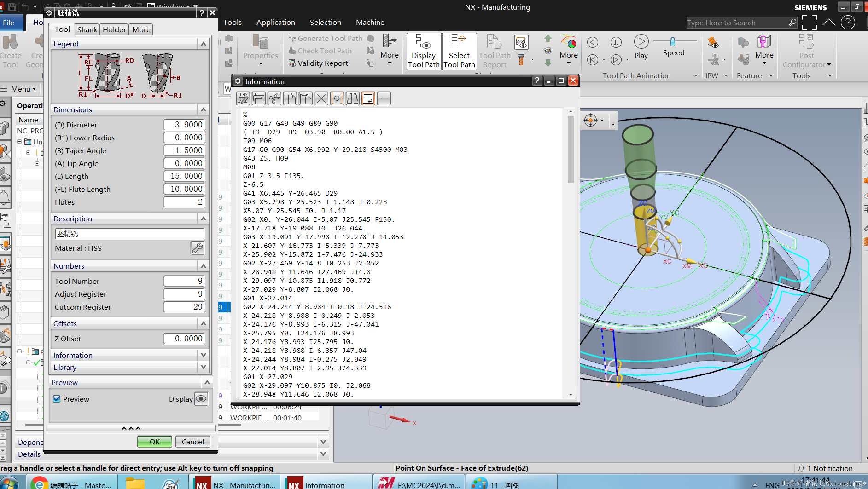Click the Play tool path animation button

[641, 47]
